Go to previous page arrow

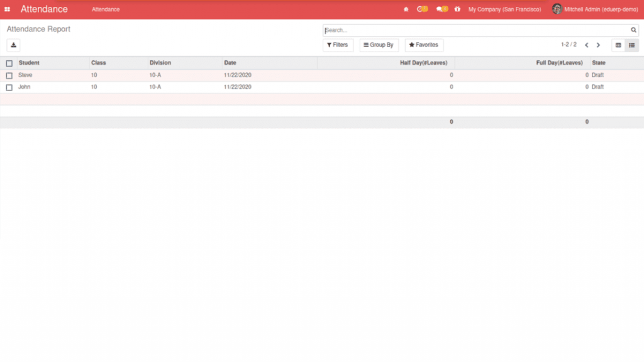pos(587,45)
